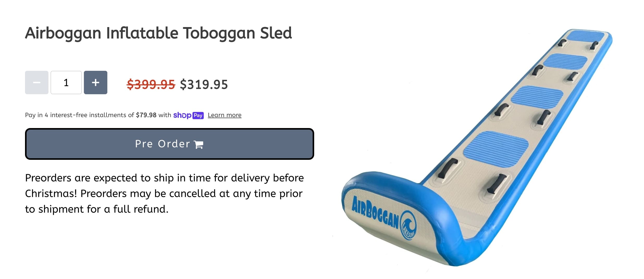Click the Pre Order button
Image resolution: width=644 pixels, height=279 pixels.
coord(170,144)
